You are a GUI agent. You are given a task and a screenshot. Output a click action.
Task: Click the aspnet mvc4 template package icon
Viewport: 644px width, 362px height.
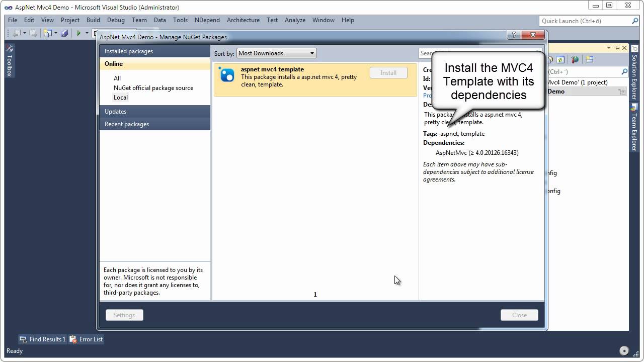coord(227,74)
